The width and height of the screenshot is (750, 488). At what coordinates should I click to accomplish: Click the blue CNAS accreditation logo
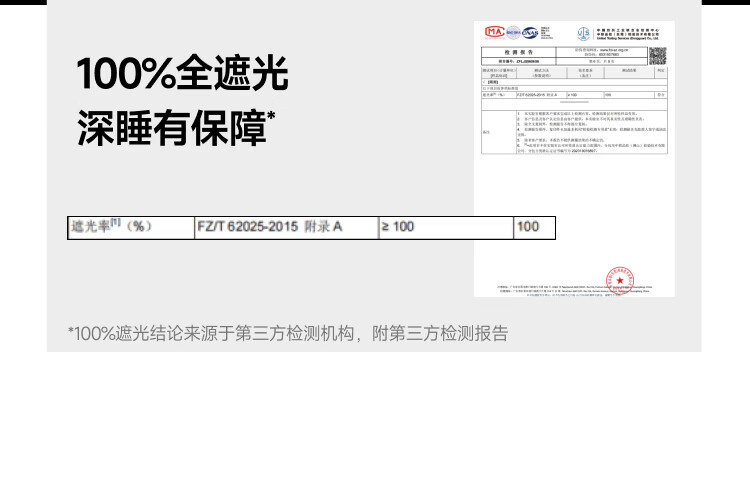[530, 33]
